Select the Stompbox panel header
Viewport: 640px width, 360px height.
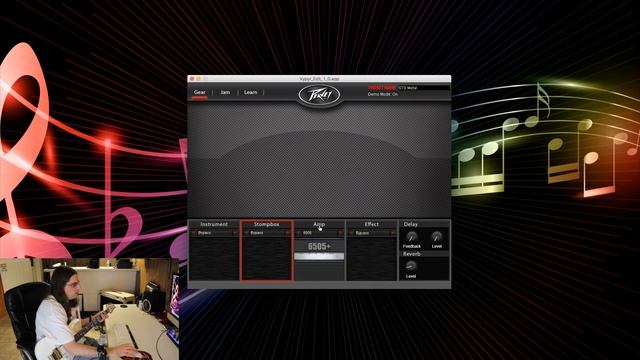click(267, 224)
